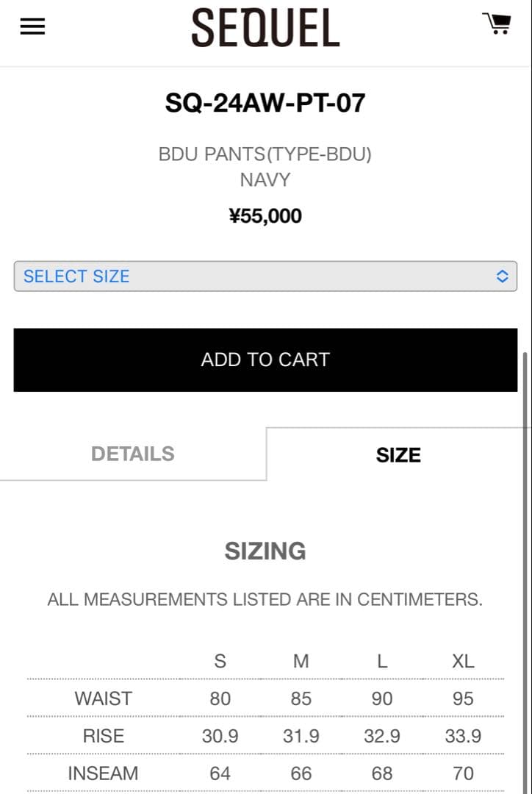Click the XL column header
The height and width of the screenshot is (794, 532).
coord(463,661)
